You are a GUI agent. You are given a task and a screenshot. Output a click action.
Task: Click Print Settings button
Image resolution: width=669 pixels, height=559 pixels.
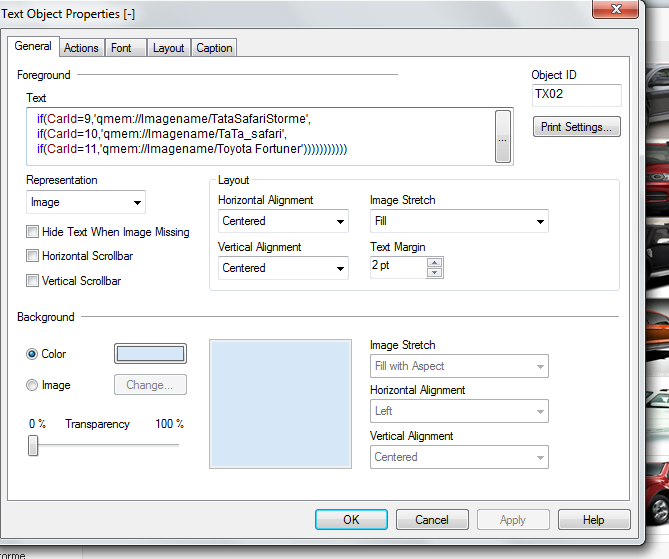[576, 127]
